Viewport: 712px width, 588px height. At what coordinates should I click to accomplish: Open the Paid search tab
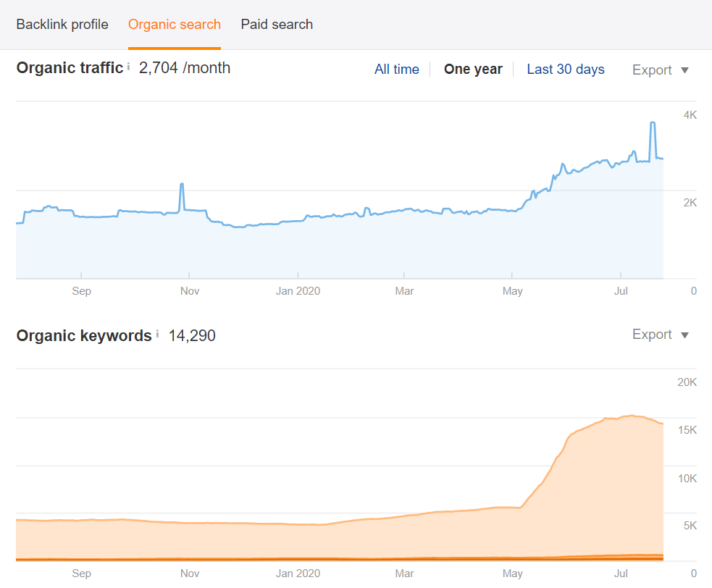tap(277, 24)
